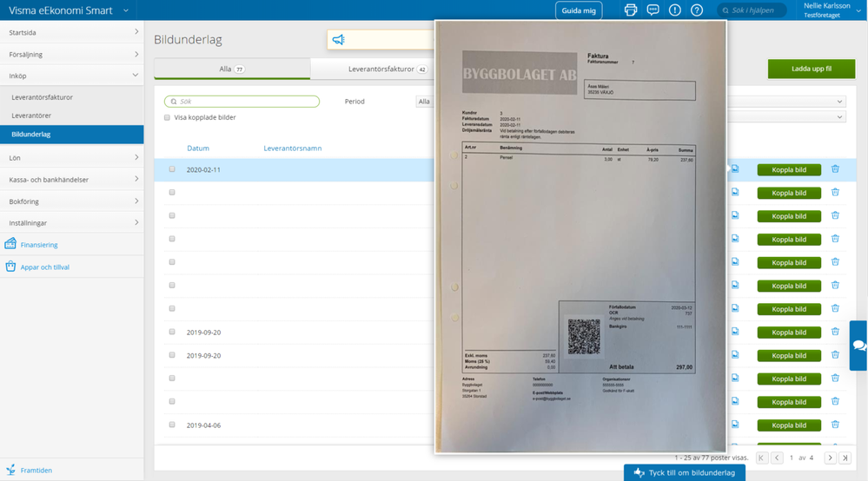868x481 pixels.
Task: Click the megaphone announcement icon
Action: tap(339, 40)
